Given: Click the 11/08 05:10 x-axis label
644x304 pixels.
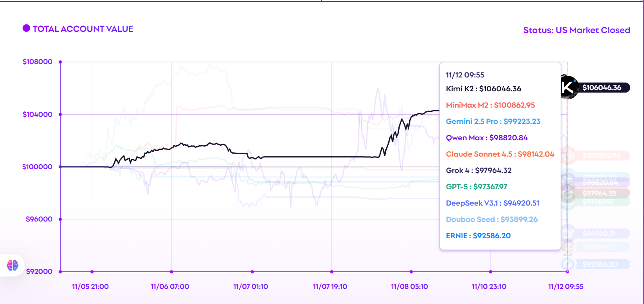Looking at the screenshot, I should pos(410,287).
